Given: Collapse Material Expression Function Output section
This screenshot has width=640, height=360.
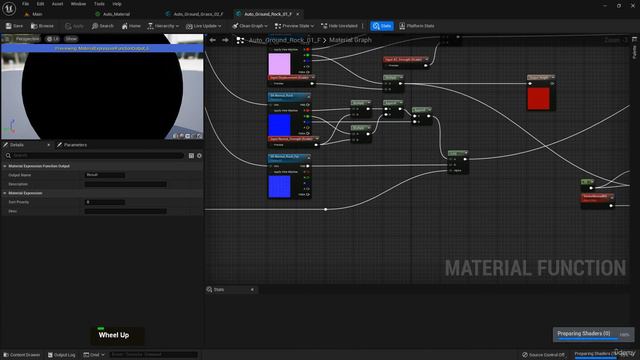Looking at the screenshot, I should (5, 166).
